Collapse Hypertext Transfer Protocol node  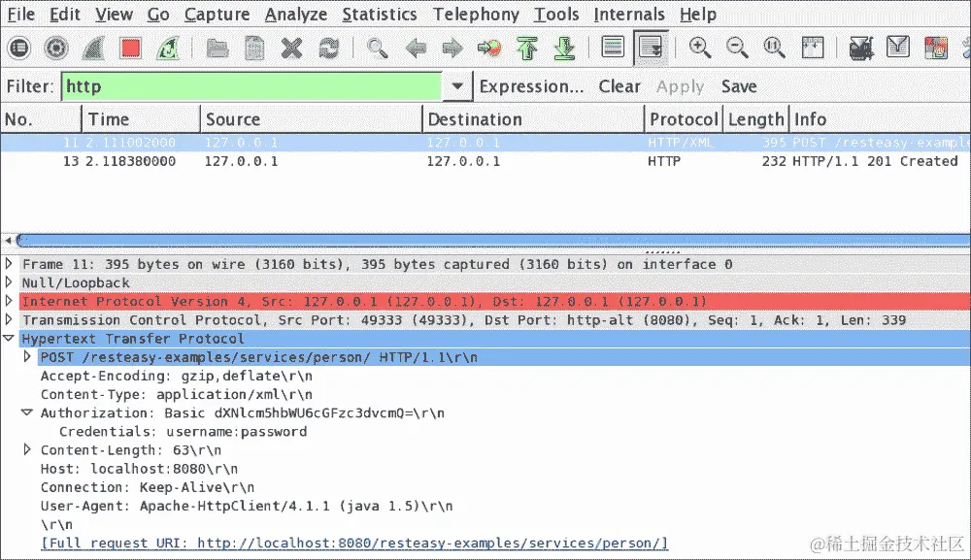[x=9, y=338]
